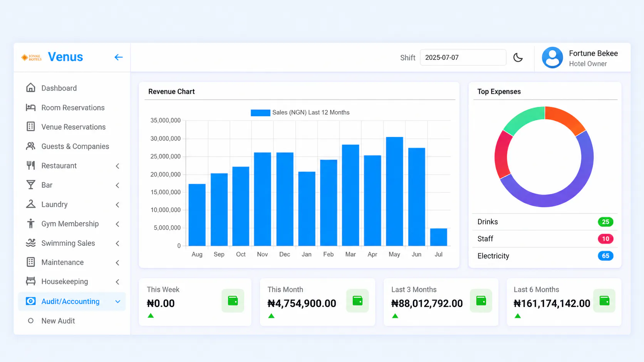Click the Fortune Bekee user avatar
The width and height of the screenshot is (644, 362).
click(552, 58)
